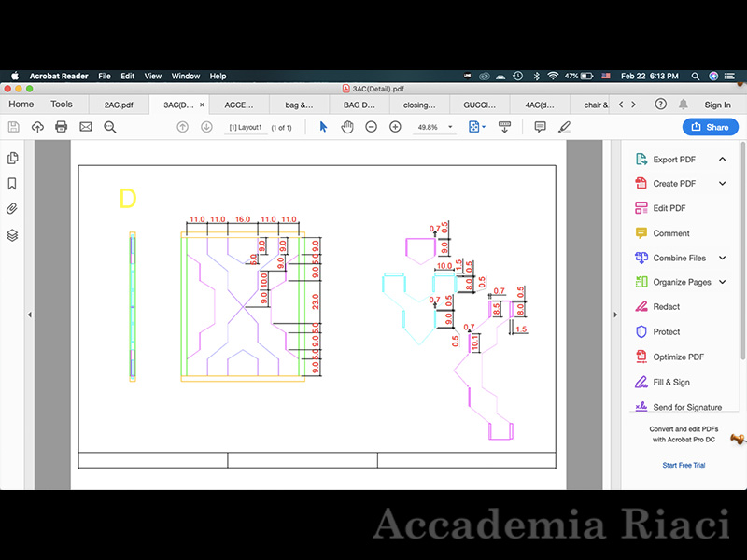Viewport: 747px width, 560px height.
Task: Open Optimize PDF tool
Action: coord(669,357)
